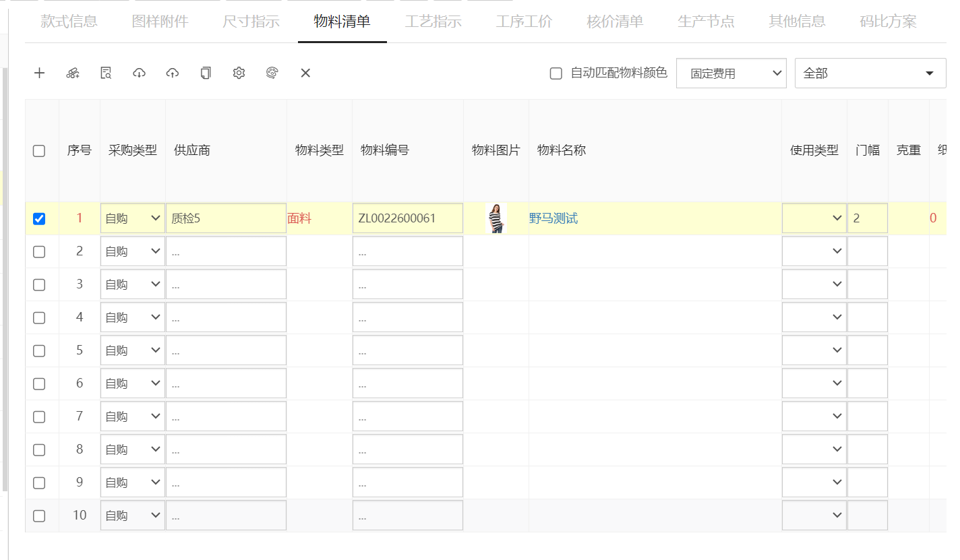
Task: Click the cloud download icon
Action: tap(139, 73)
